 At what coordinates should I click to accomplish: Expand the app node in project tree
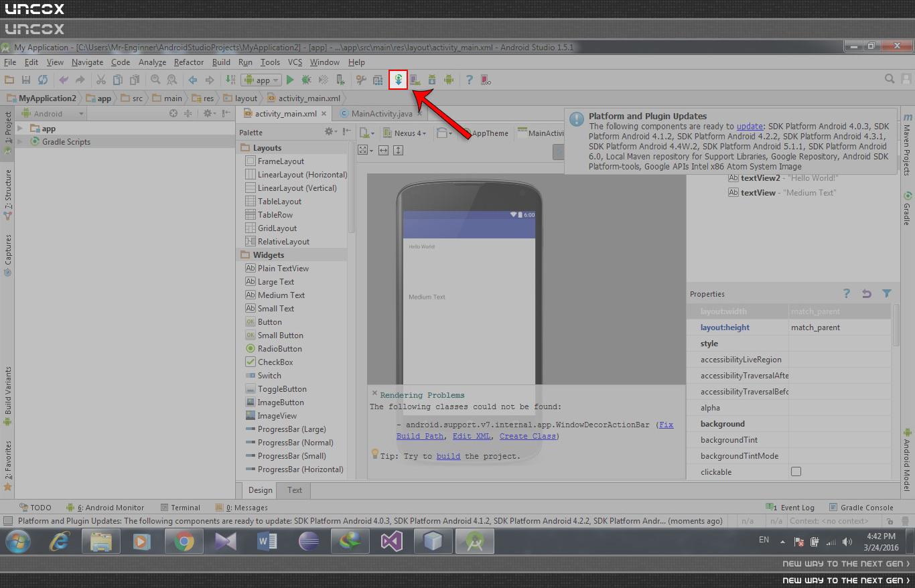tap(20, 129)
